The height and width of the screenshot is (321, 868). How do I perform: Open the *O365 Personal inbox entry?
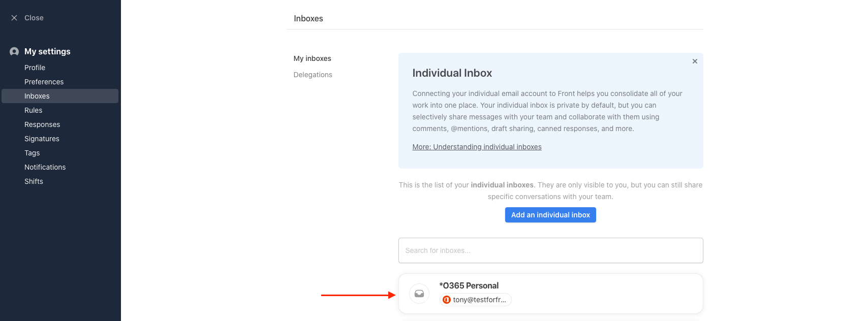[550, 294]
